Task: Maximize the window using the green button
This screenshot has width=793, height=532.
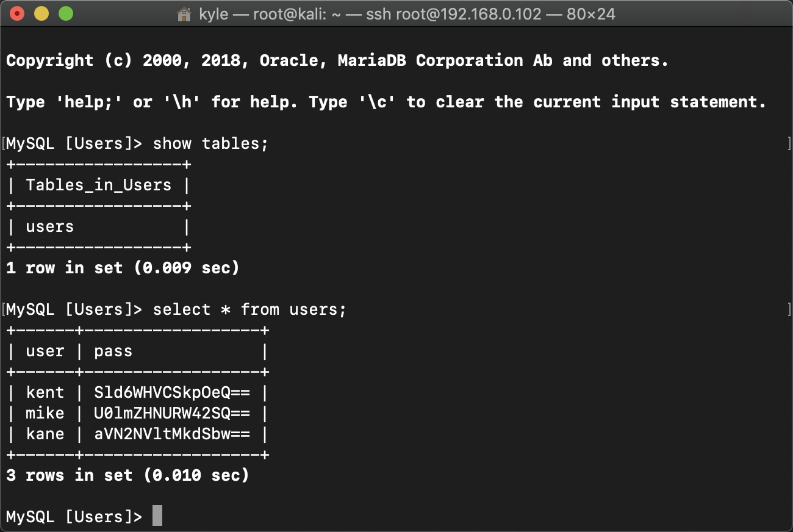Action: [65, 13]
